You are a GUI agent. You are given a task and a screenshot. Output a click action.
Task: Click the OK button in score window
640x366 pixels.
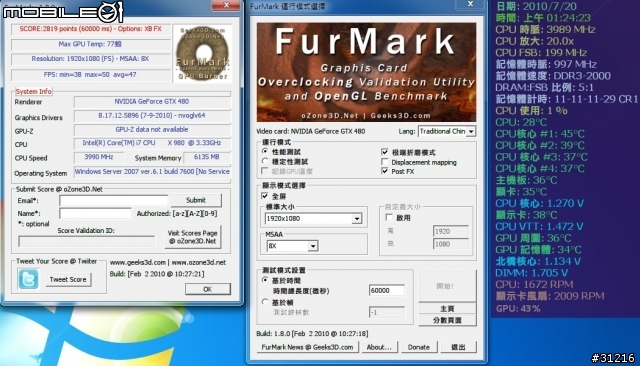point(208,289)
